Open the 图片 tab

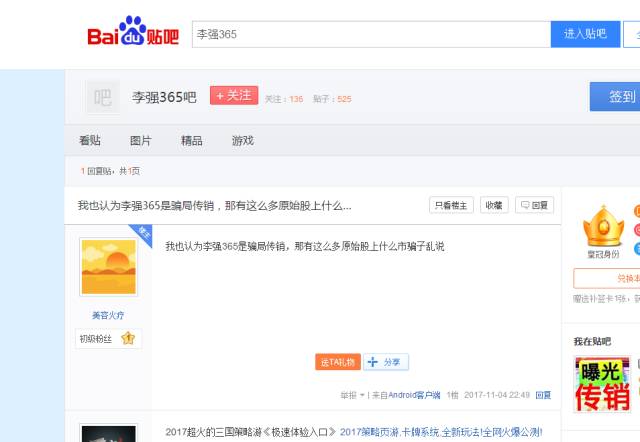tap(141, 141)
